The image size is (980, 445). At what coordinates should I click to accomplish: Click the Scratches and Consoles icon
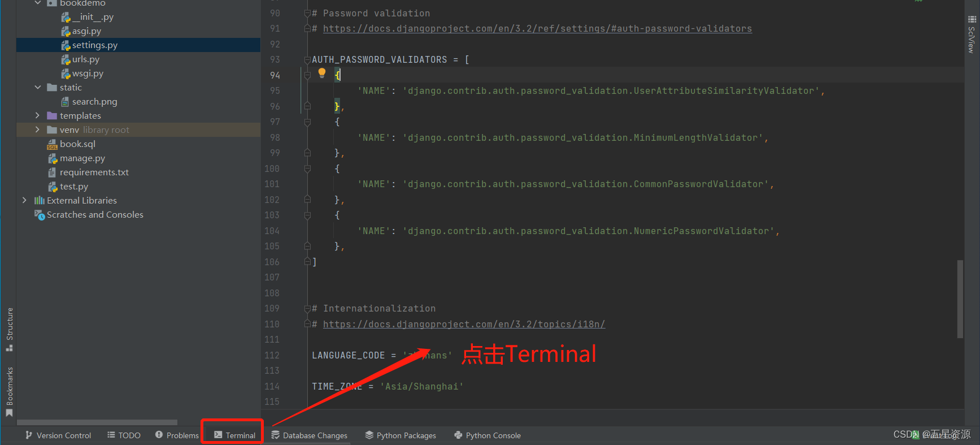click(x=40, y=215)
